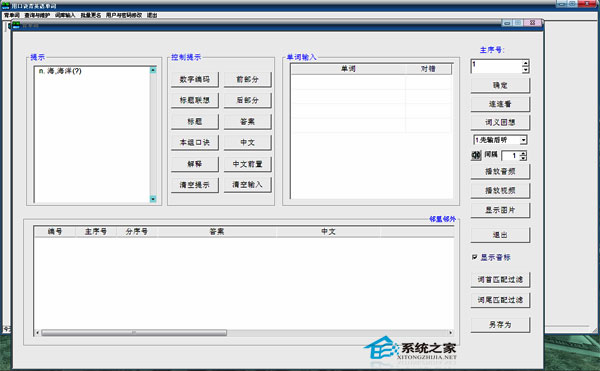Play video with 播放视频 button

[x=500, y=190]
